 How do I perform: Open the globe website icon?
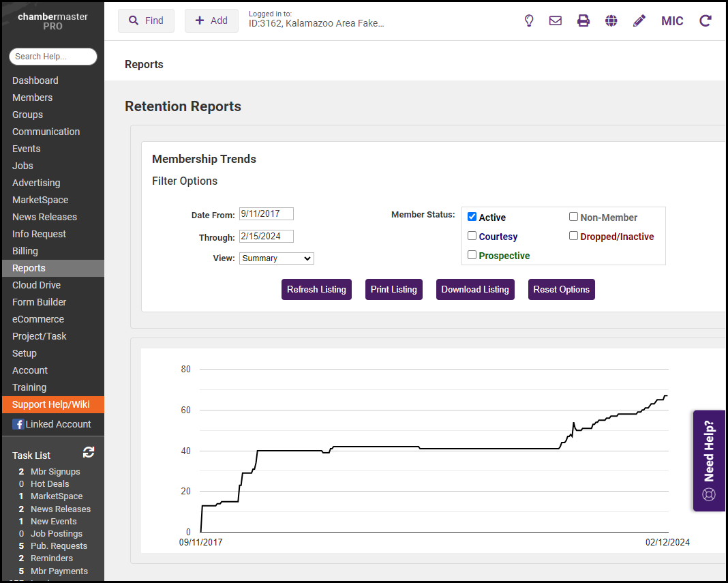[x=611, y=20]
